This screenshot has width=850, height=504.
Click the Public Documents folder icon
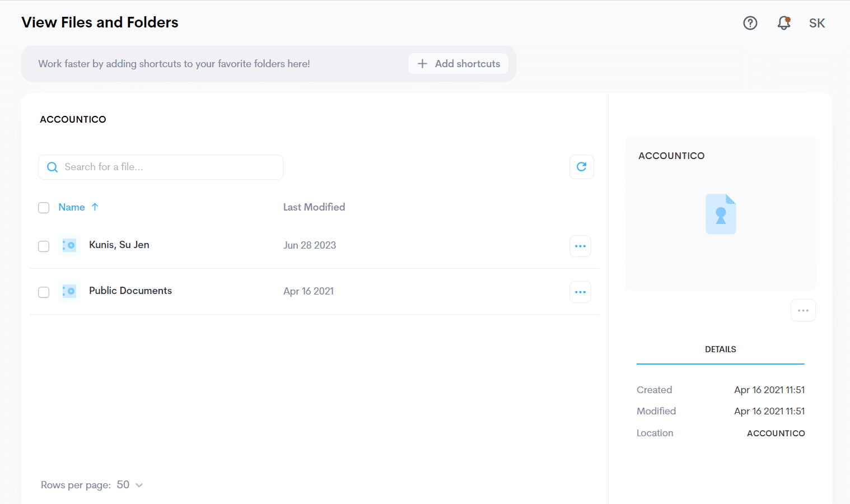[x=69, y=291]
